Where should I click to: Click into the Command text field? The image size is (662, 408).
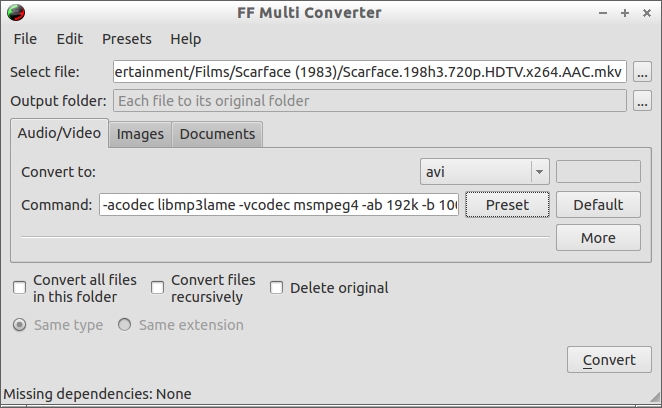pyautogui.click(x=279, y=205)
